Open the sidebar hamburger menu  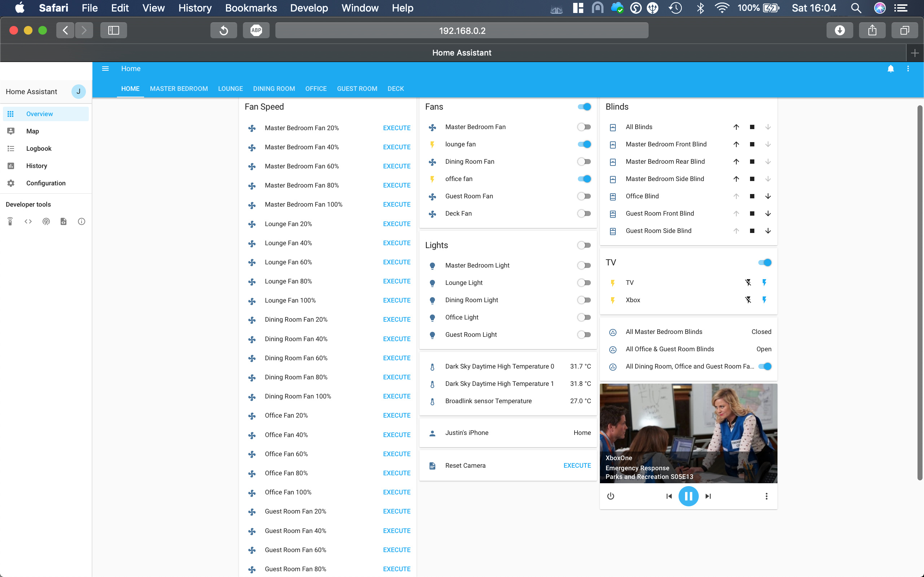click(105, 68)
